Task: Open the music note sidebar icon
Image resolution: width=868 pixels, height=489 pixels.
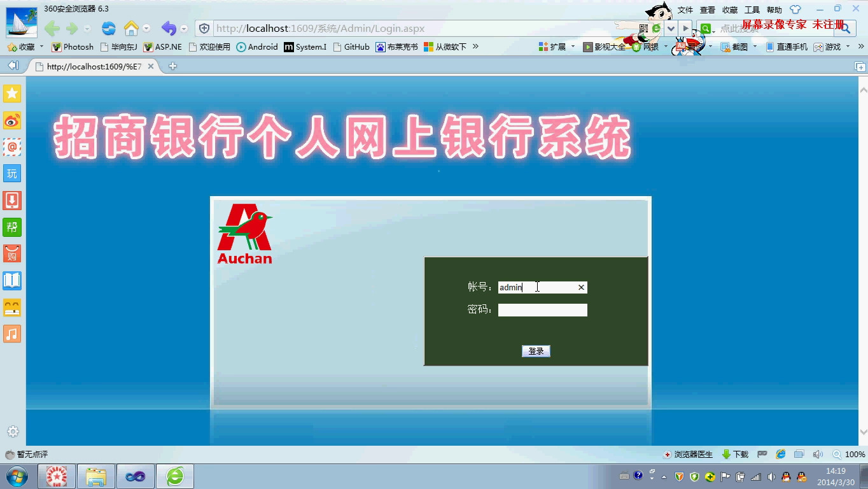Action: tap(12, 334)
